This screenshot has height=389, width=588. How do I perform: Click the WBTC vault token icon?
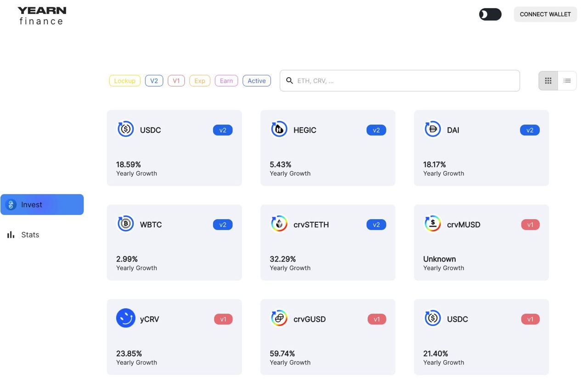(125, 224)
